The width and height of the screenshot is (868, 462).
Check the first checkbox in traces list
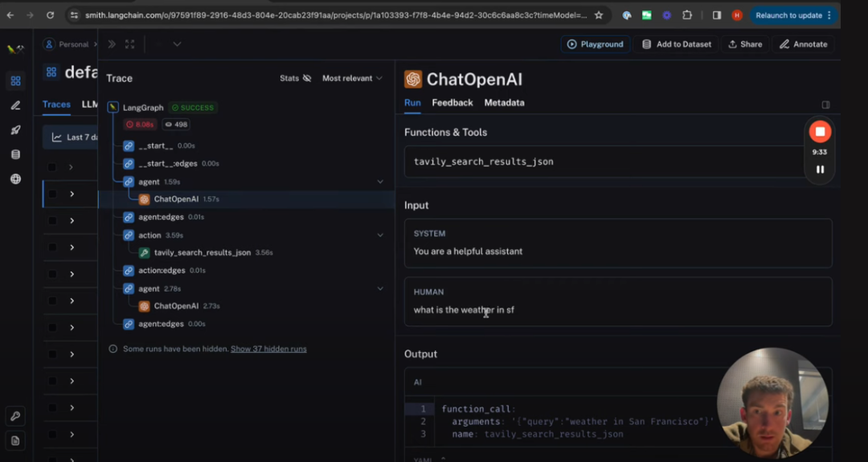click(52, 167)
